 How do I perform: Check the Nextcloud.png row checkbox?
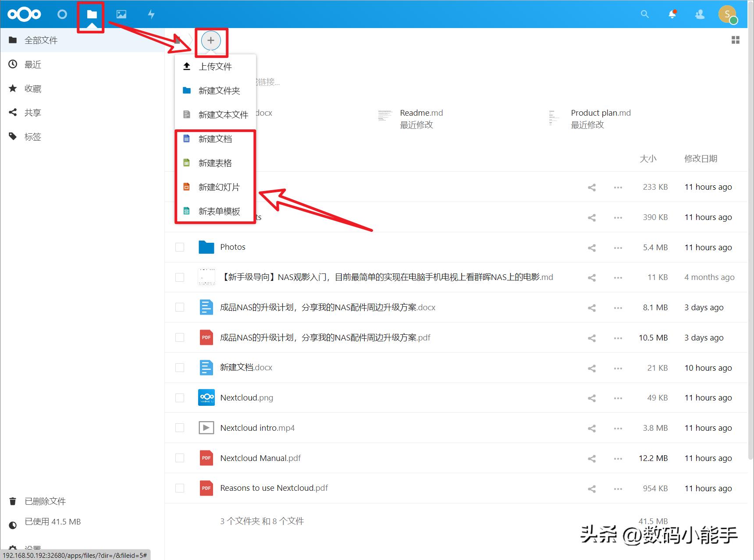coord(180,397)
